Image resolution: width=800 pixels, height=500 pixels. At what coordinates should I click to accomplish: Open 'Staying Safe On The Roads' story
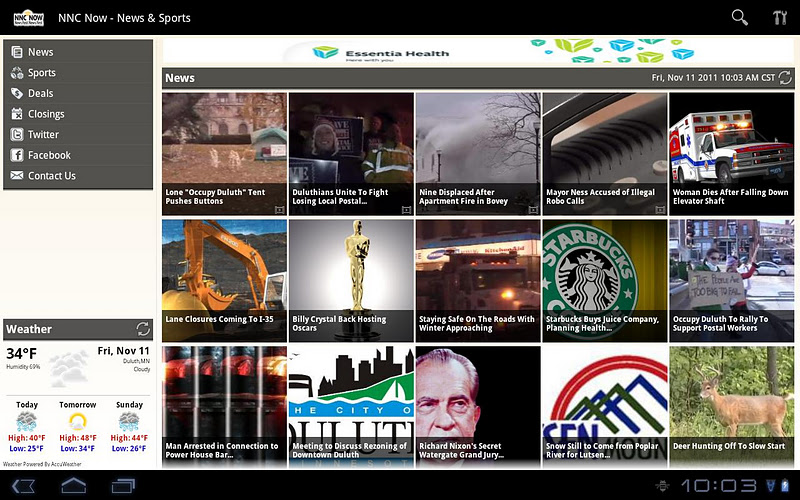[x=478, y=281]
